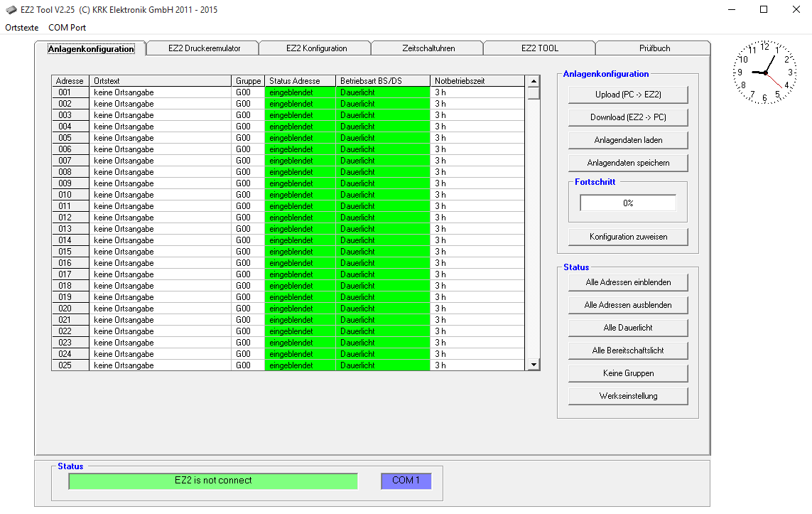This screenshot has width=812, height=514.
Task: Click scrollbar down arrow in address table
Action: click(533, 365)
